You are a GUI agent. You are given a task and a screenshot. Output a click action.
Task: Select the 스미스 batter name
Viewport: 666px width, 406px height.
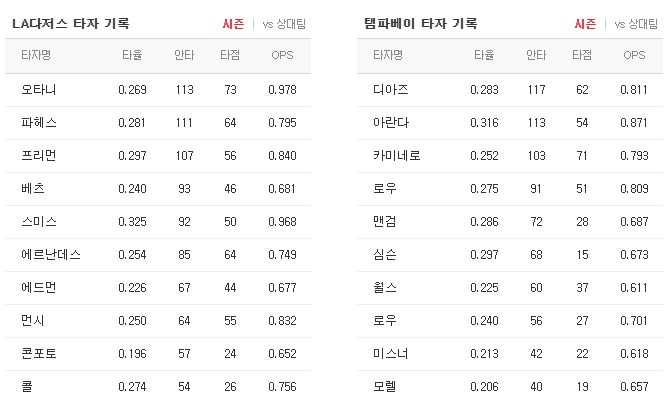click(39, 221)
